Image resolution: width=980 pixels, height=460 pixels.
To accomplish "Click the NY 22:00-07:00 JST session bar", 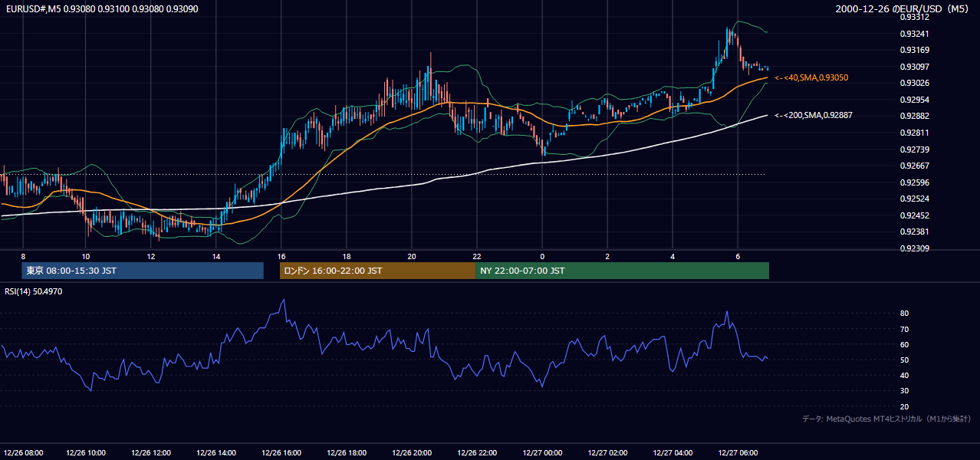I will coord(622,271).
